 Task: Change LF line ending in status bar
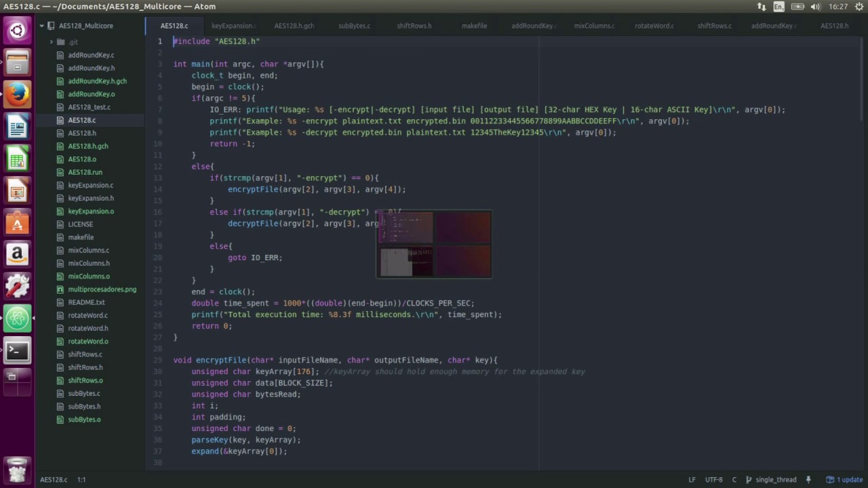point(692,479)
